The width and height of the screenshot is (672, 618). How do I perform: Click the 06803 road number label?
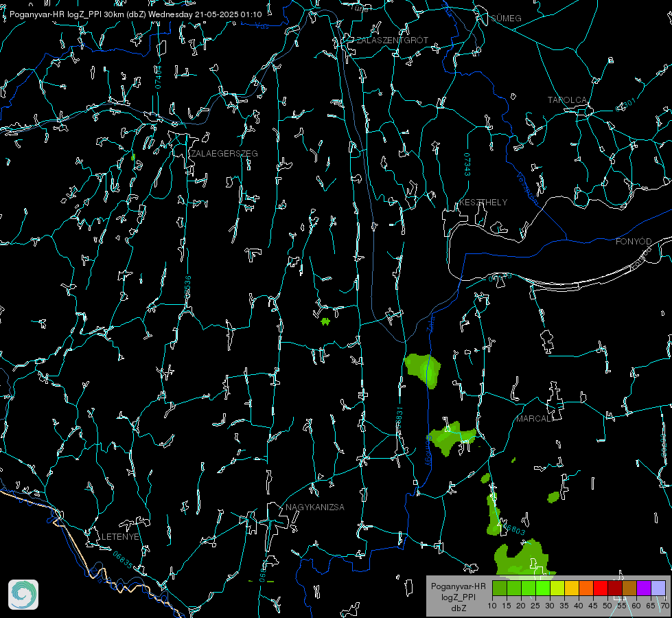[x=513, y=528]
